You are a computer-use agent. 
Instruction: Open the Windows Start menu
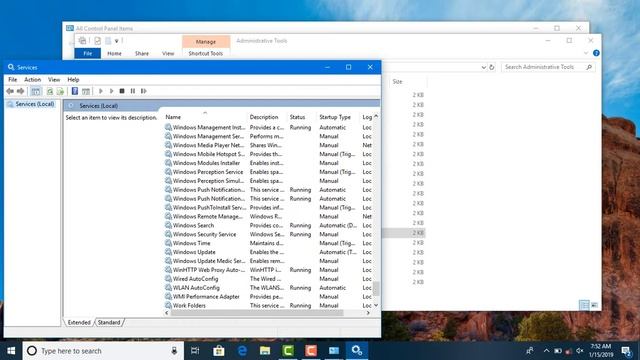11,351
